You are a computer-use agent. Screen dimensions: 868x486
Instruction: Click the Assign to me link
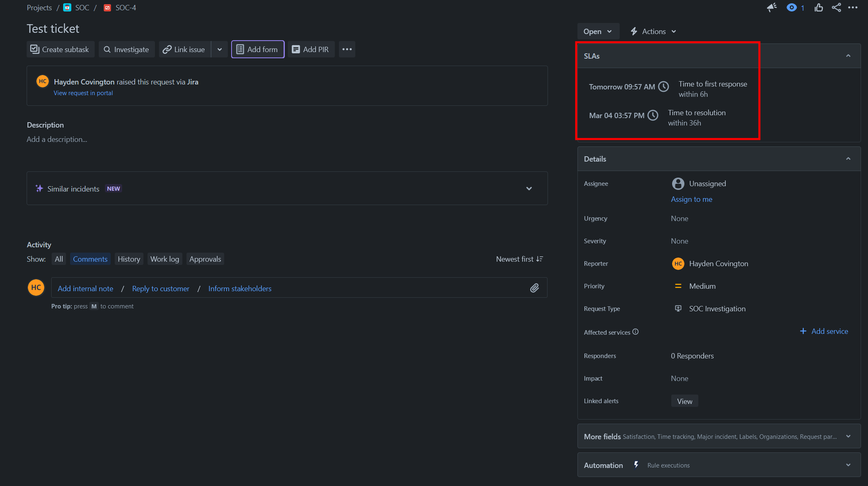click(x=691, y=199)
